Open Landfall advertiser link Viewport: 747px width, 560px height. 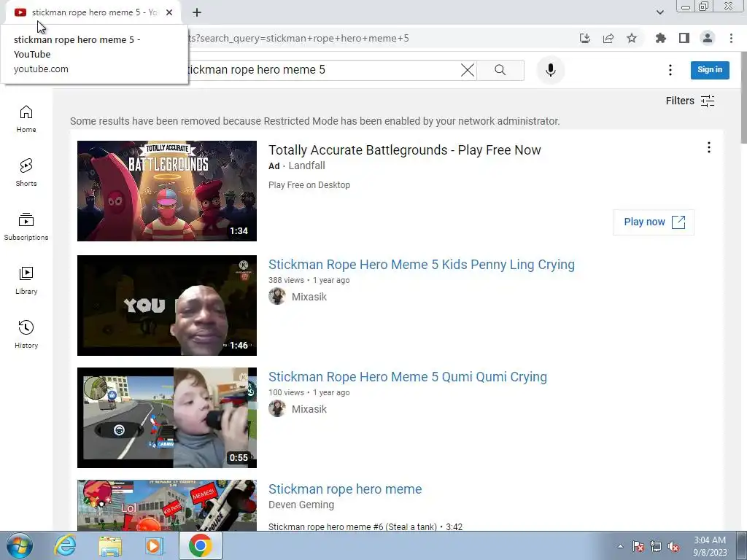click(307, 166)
